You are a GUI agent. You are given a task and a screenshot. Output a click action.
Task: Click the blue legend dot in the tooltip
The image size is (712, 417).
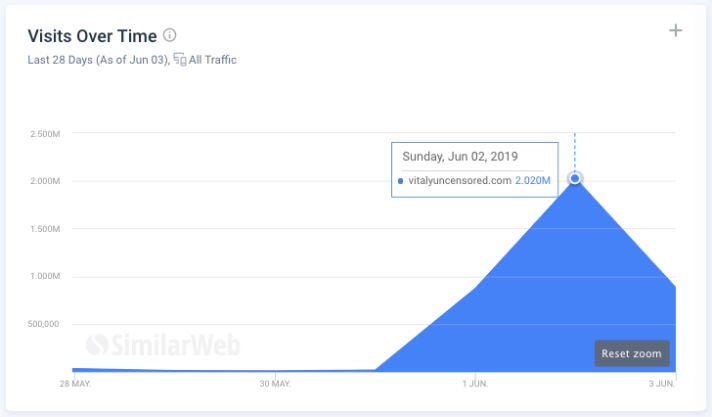(401, 181)
